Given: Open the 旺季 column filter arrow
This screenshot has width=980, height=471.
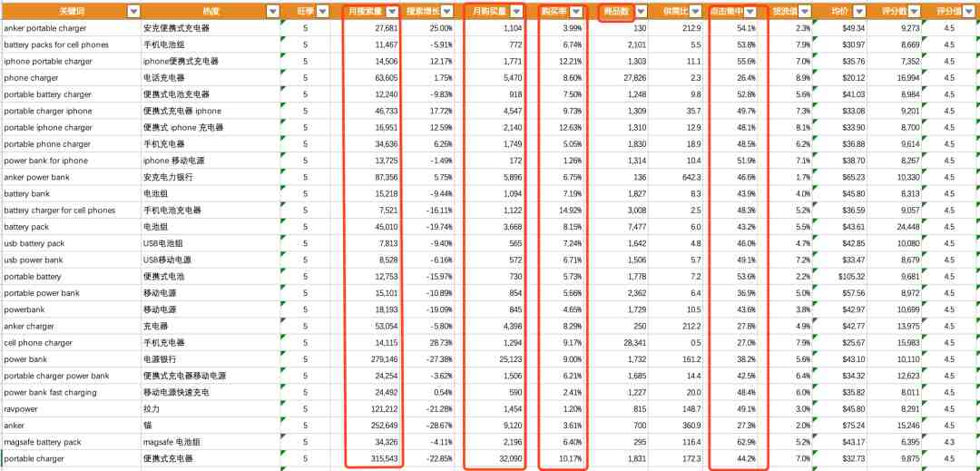Looking at the screenshot, I should 322,11.
